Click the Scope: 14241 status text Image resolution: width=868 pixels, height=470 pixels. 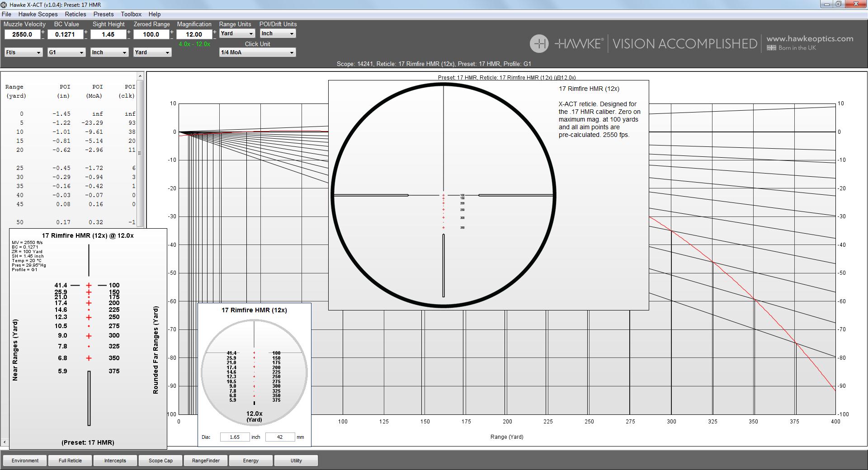point(434,64)
